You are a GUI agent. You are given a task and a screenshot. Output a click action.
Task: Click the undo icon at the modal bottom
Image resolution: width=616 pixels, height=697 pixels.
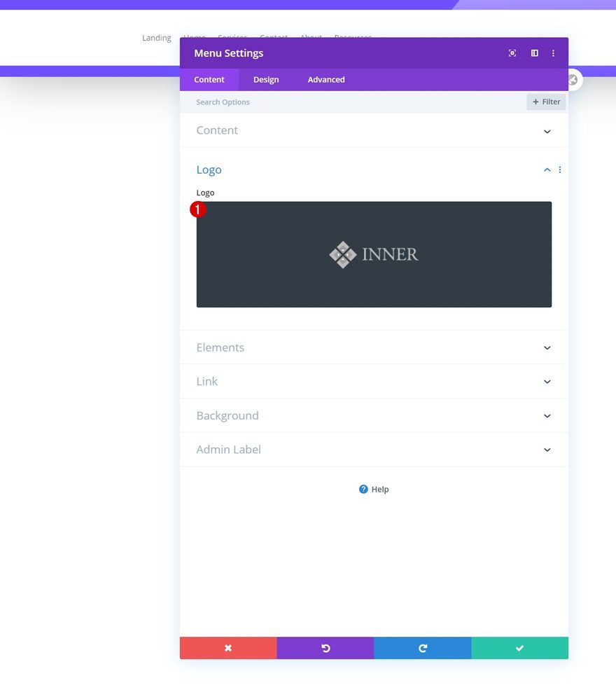click(x=325, y=648)
